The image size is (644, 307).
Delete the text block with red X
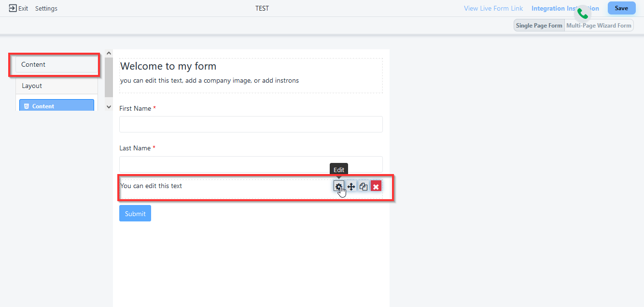point(376,187)
